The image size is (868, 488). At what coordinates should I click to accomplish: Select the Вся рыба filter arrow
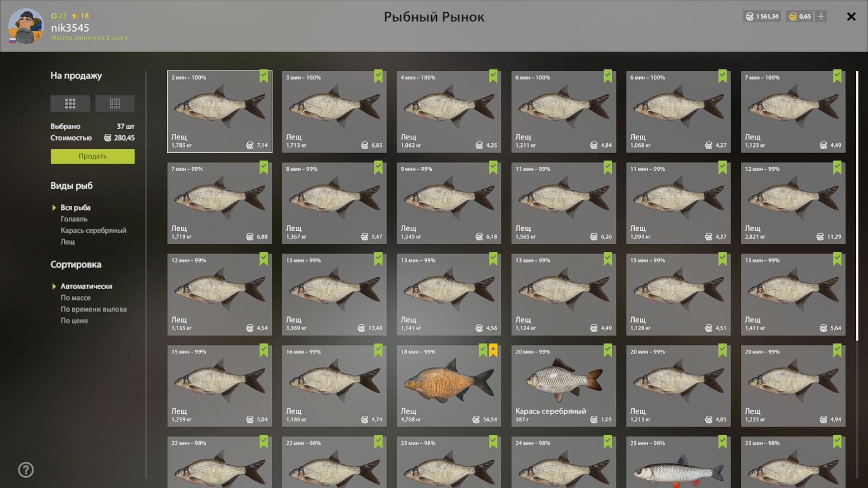coord(54,208)
